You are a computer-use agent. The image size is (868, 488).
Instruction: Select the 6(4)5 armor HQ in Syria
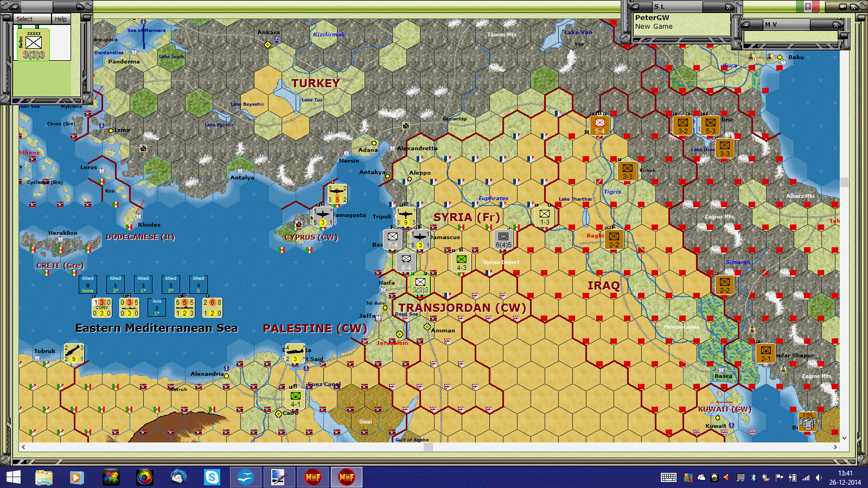point(503,239)
